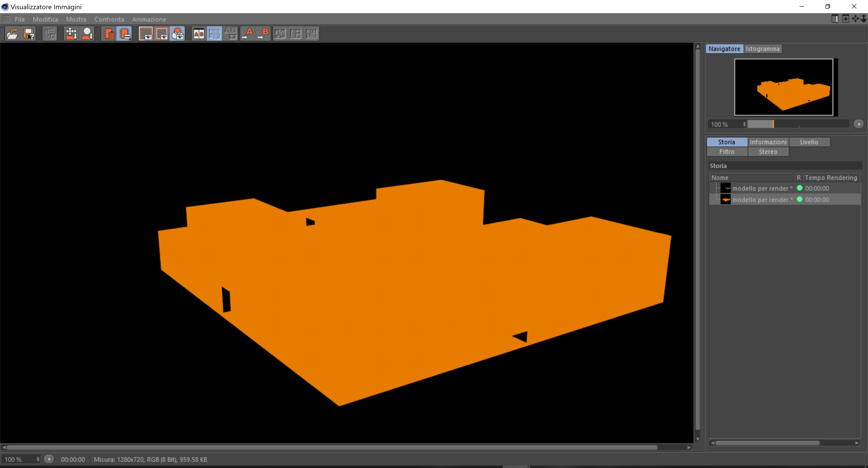Click the delete image trash icon
This screenshot has width=868, height=468.
[109, 34]
